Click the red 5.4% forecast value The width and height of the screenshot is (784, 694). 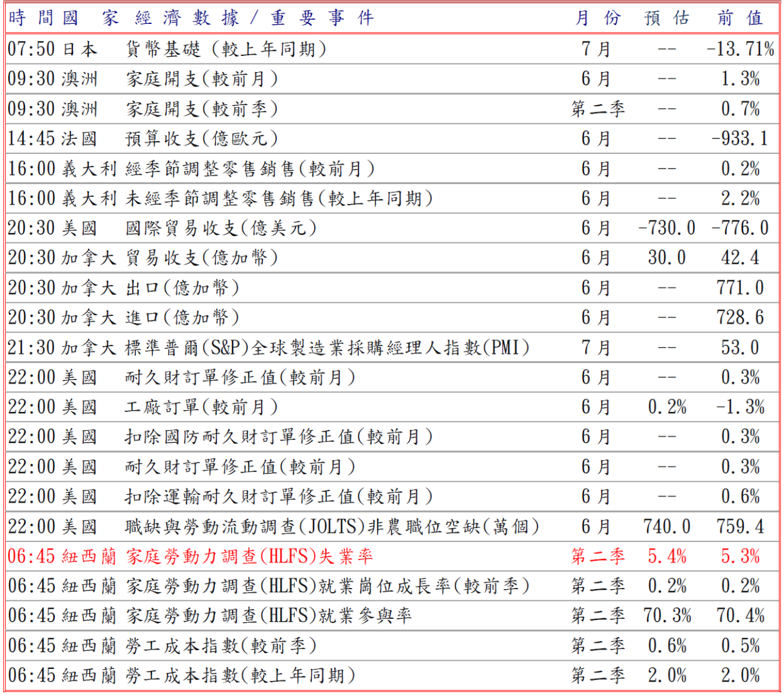tap(667, 556)
